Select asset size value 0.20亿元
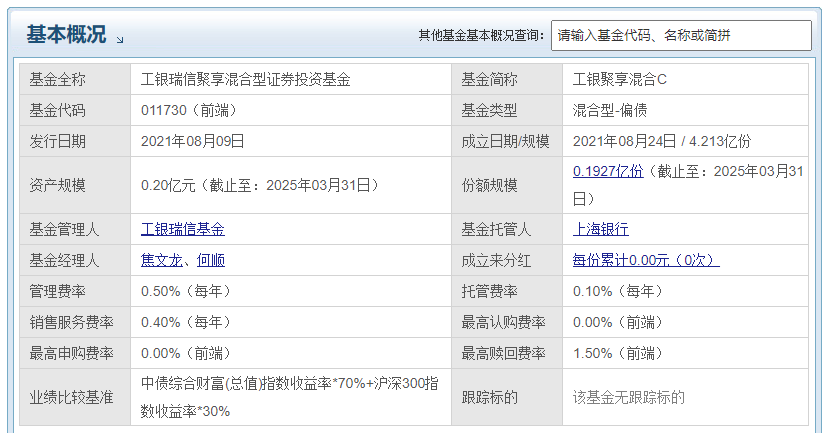Screen dimensions: 823x433 tap(168, 186)
